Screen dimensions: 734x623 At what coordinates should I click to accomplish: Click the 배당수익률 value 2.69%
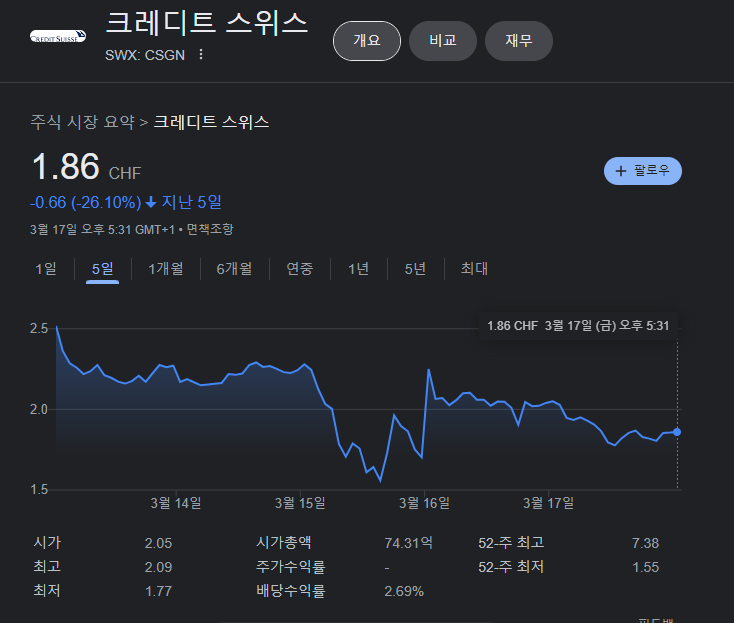[404, 591]
